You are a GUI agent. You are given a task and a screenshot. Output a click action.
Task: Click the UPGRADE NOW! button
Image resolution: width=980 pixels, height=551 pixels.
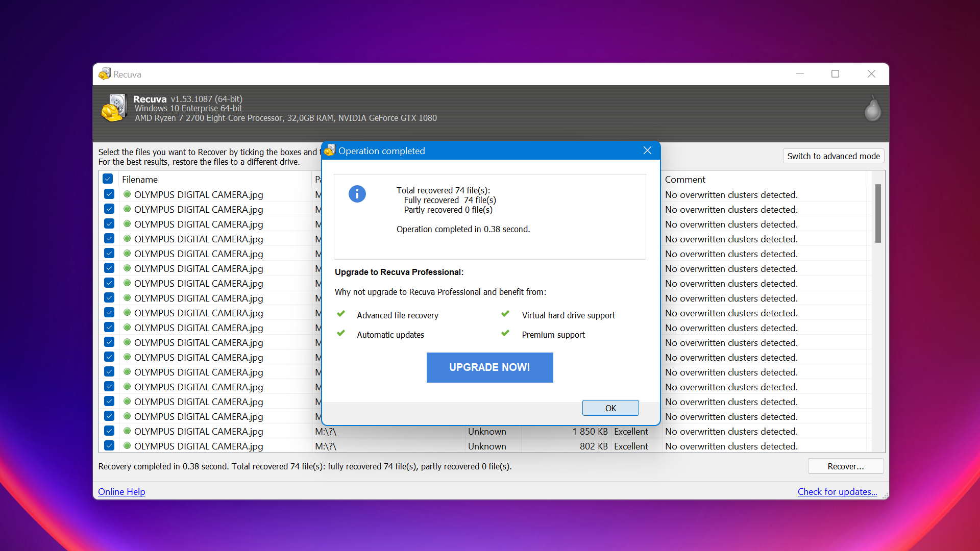coord(489,367)
